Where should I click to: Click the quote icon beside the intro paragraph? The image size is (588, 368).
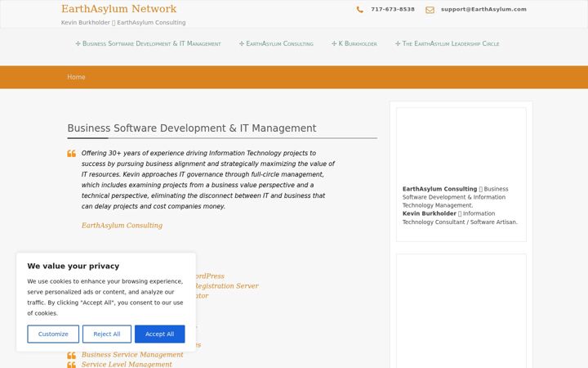click(72, 153)
